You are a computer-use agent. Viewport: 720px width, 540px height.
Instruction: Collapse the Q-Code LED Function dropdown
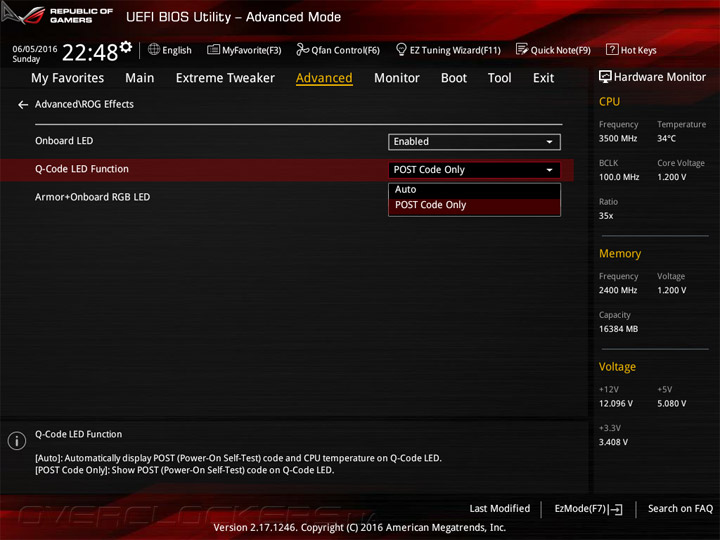click(x=474, y=170)
